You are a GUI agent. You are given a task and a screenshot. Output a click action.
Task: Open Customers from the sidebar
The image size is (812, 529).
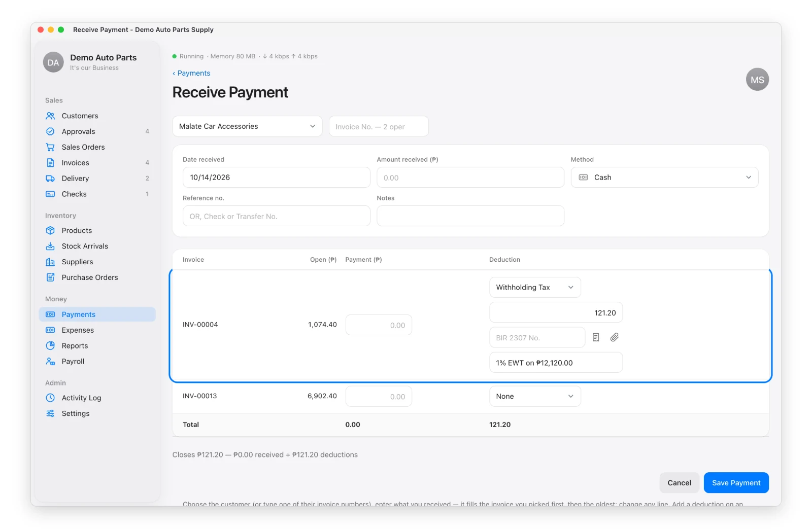click(97, 116)
